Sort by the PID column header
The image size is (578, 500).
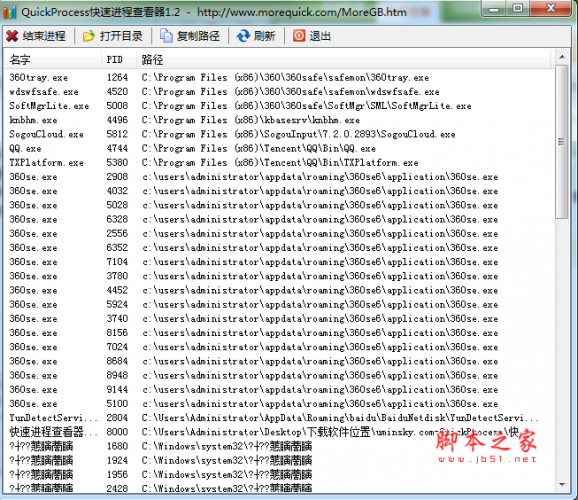point(119,59)
